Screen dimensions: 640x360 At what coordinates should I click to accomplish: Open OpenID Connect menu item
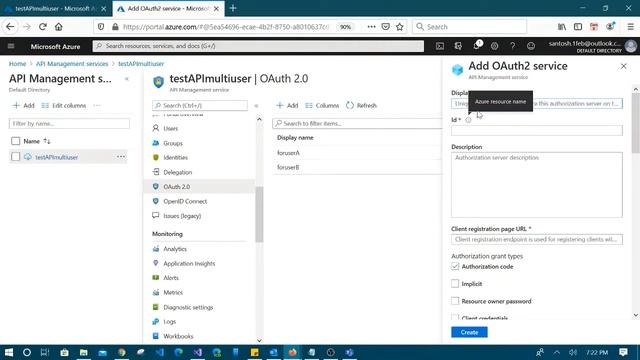(x=185, y=201)
